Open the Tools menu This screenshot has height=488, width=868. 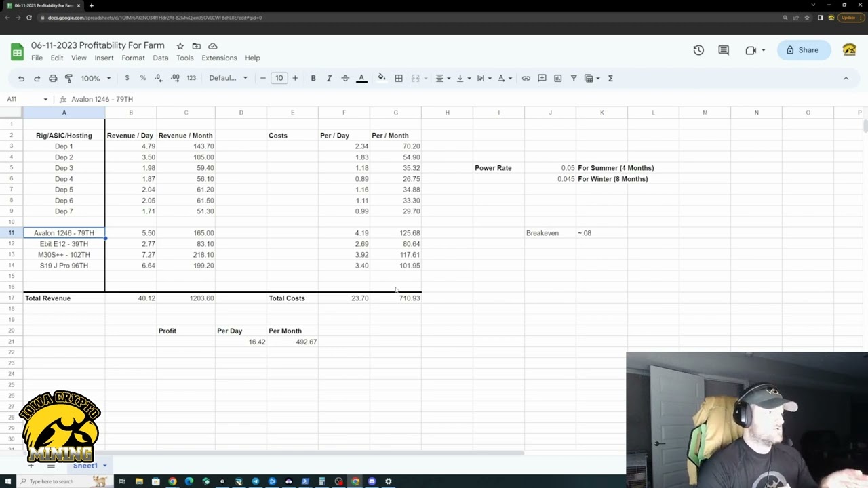click(184, 58)
